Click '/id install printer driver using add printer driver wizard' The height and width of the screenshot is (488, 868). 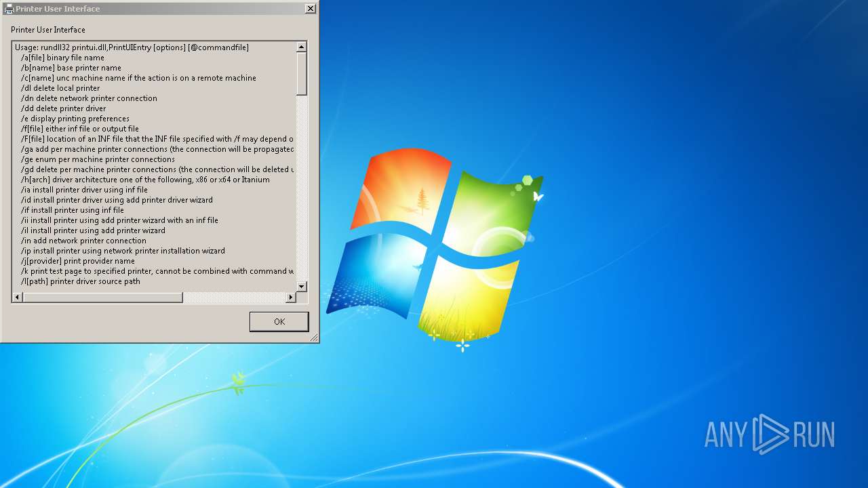click(x=117, y=200)
